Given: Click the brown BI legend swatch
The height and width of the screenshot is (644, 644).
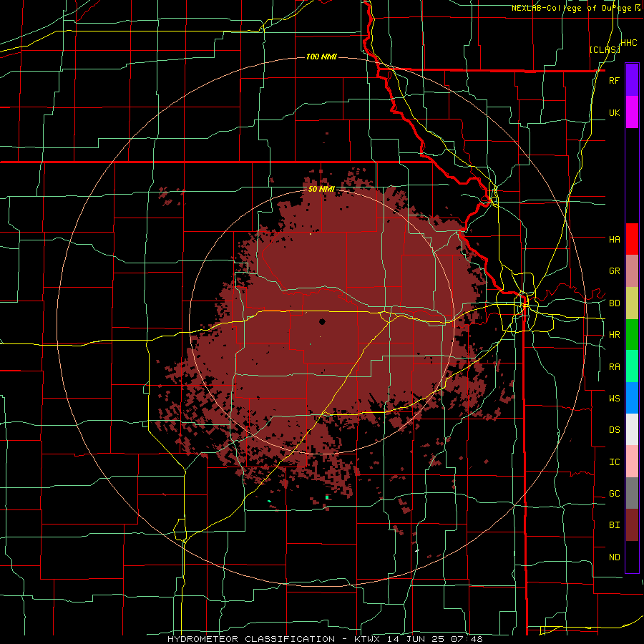Looking at the screenshot, I should pyautogui.click(x=632, y=525).
